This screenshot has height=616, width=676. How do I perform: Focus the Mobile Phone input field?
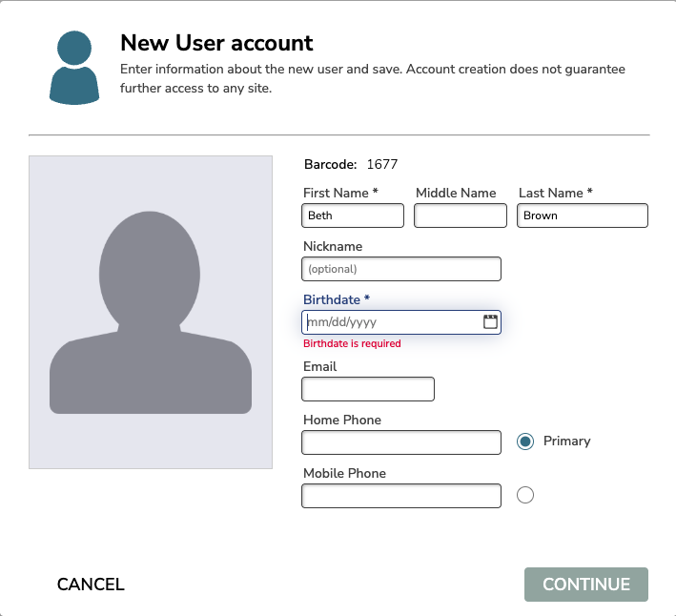point(401,496)
